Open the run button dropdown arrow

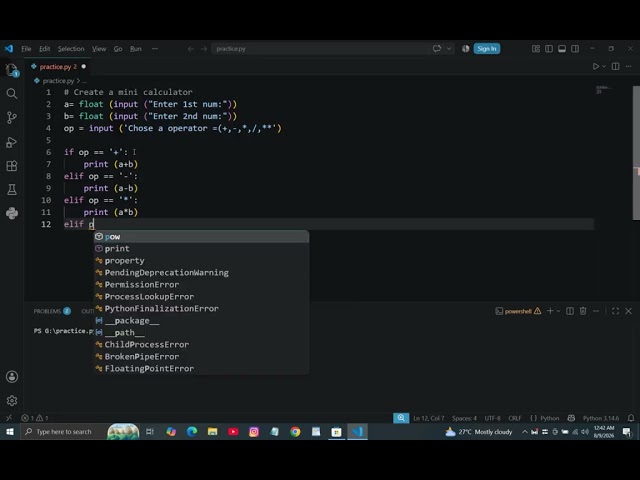[x=604, y=66]
